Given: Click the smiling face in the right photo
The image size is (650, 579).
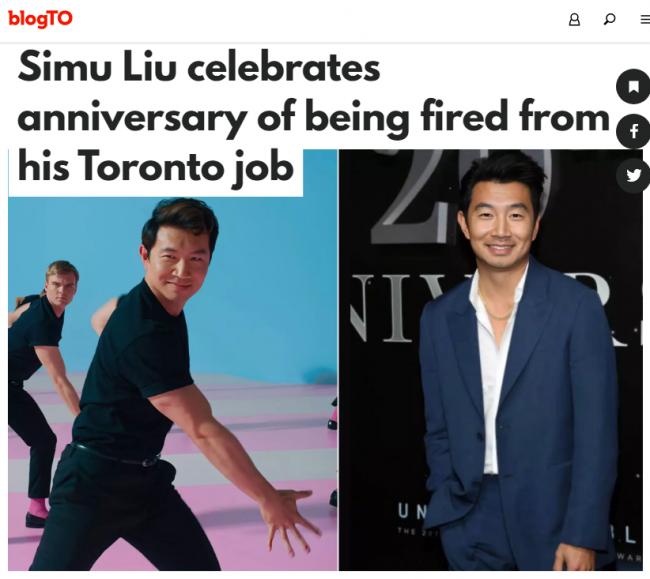Looking at the screenshot, I should [x=500, y=226].
